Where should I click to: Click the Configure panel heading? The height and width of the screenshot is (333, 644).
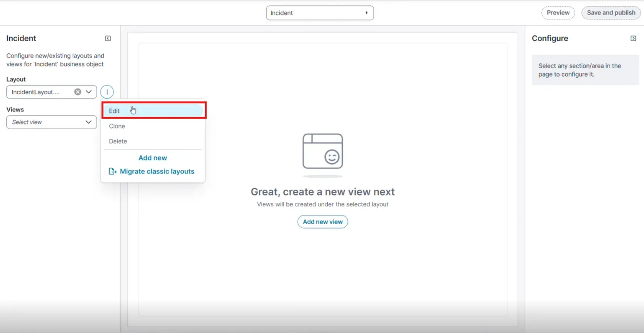pos(550,38)
